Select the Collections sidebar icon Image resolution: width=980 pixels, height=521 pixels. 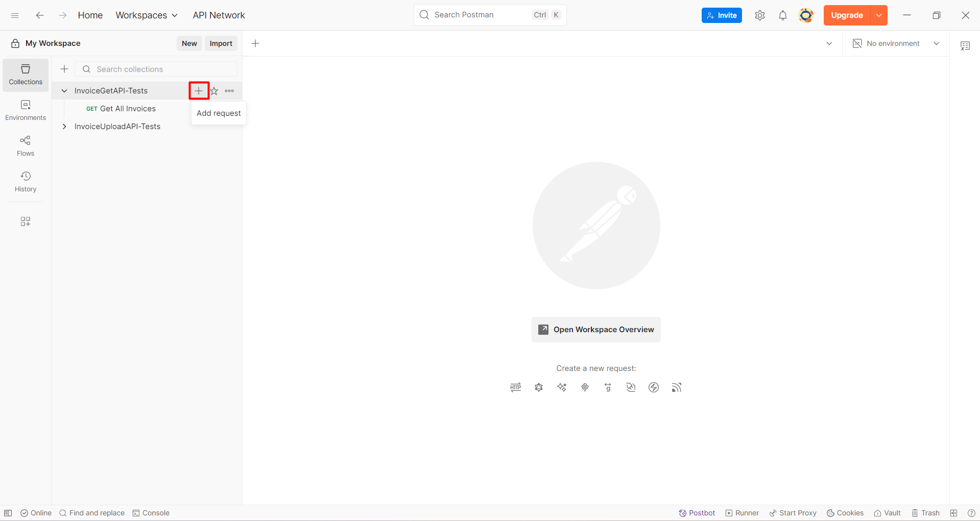point(25,75)
